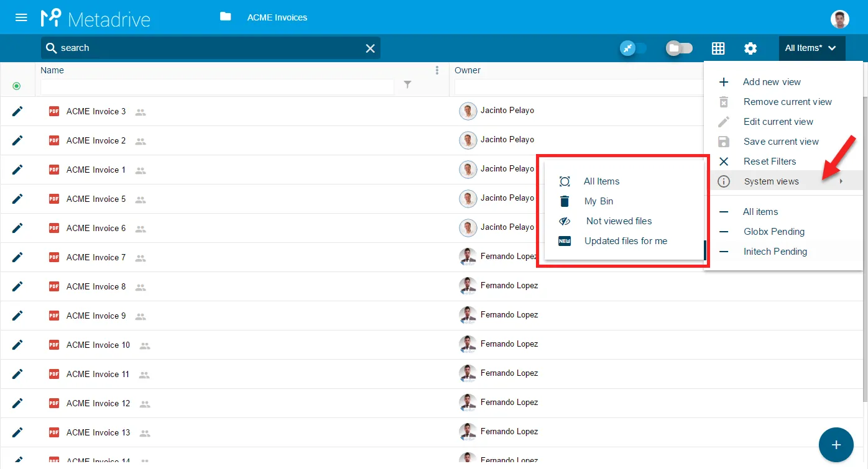Choose Updated files for me view

click(x=624, y=241)
